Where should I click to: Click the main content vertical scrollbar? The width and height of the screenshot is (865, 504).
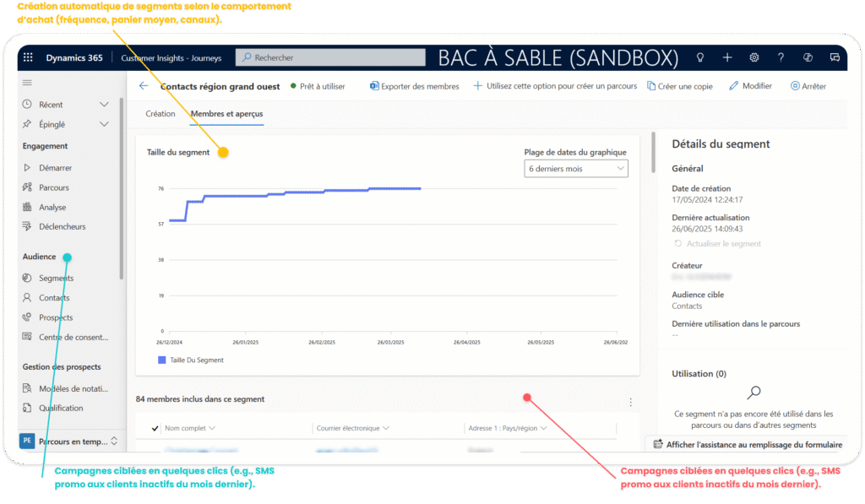655,152
